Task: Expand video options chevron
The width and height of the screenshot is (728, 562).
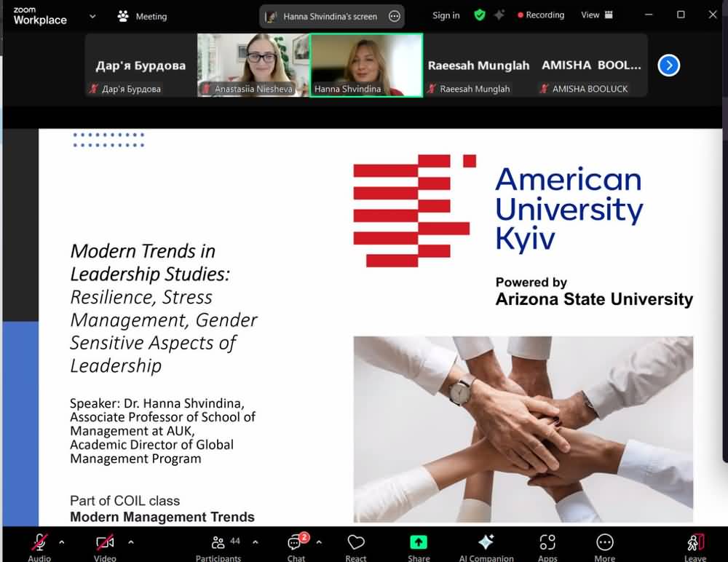Action: tap(131, 542)
